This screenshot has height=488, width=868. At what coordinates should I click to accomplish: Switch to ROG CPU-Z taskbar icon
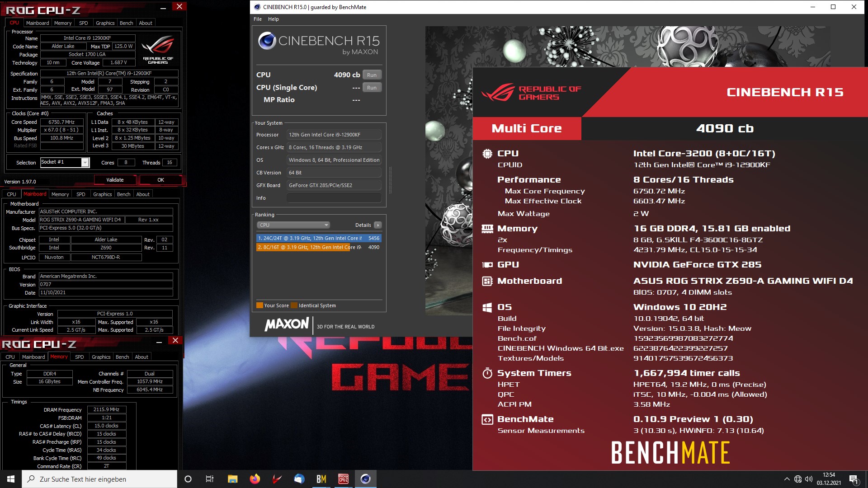pos(344,479)
